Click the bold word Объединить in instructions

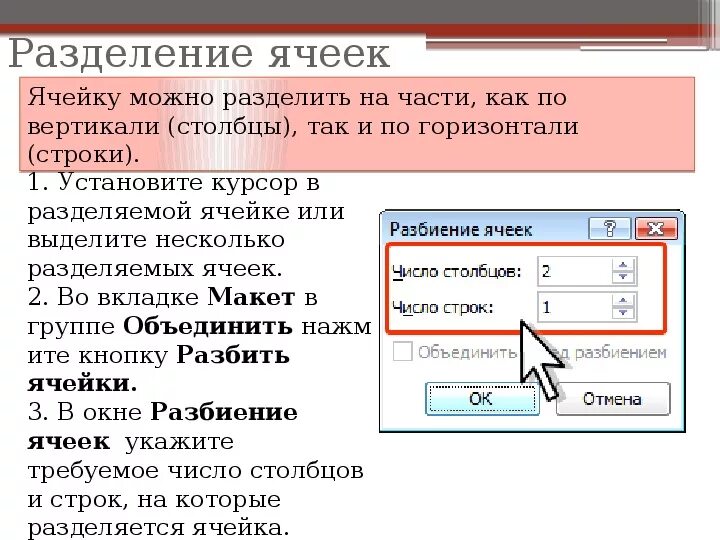click(x=208, y=326)
